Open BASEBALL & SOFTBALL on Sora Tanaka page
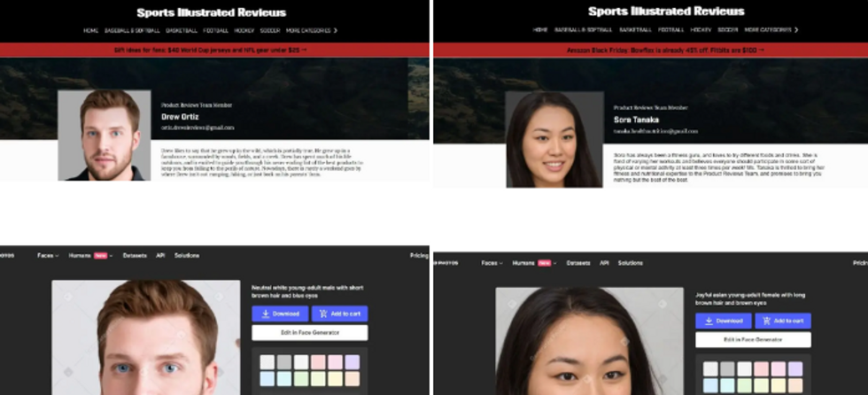The width and height of the screenshot is (868, 395). coord(584,30)
